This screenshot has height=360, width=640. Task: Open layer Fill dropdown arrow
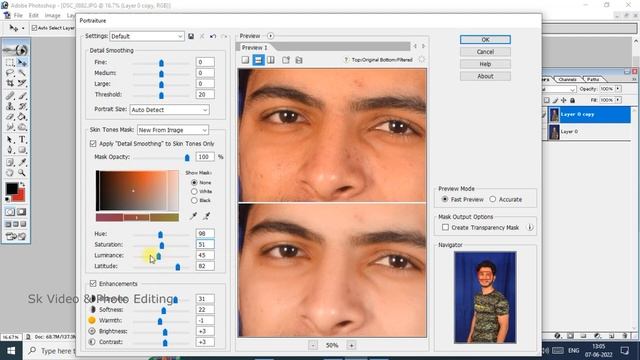click(618, 100)
